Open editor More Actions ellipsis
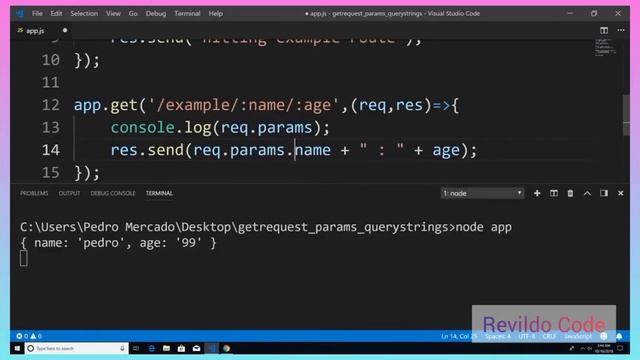The image size is (640, 360). [621, 30]
